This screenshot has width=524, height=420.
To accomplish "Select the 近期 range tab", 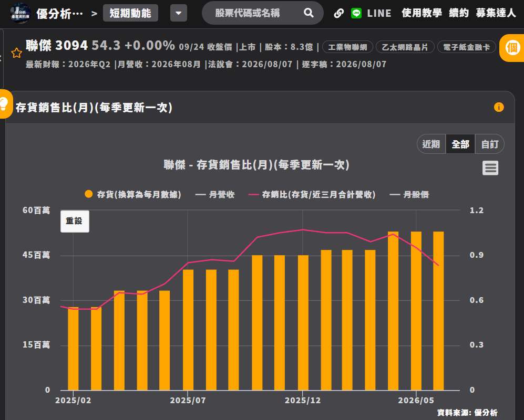I will pyautogui.click(x=431, y=144).
